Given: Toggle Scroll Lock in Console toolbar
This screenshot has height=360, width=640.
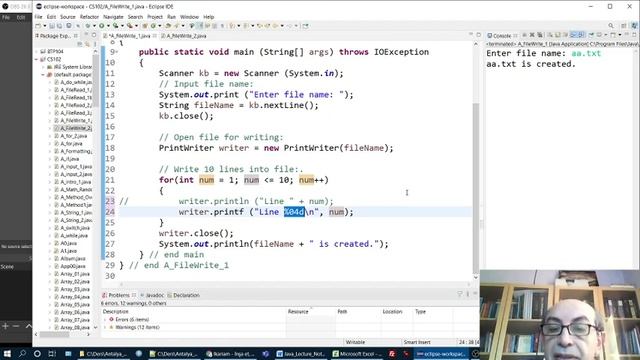Looking at the screenshot, I should (x=558, y=36).
